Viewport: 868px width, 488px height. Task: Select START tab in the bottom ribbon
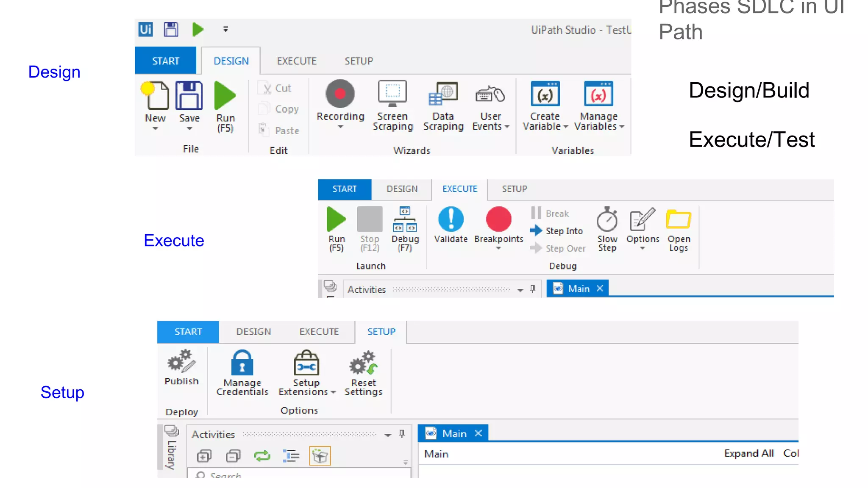point(188,332)
